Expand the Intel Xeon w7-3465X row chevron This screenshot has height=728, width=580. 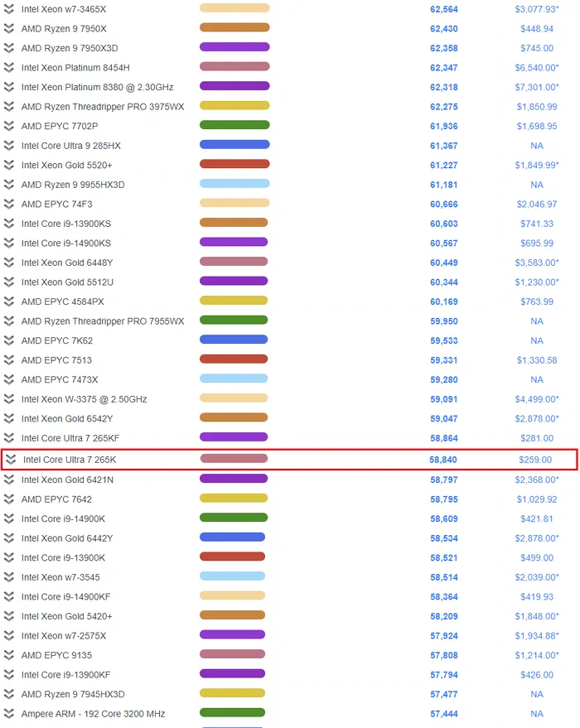pyautogui.click(x=9, y=9)
